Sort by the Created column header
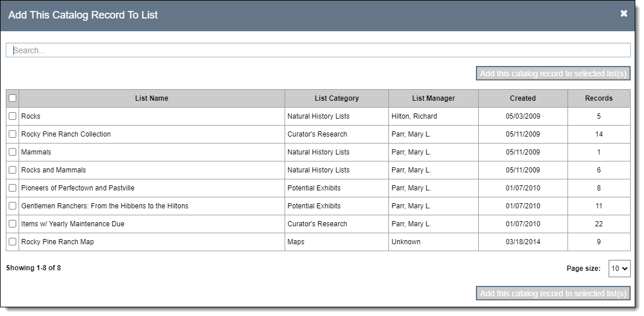This screenshot has height=316, width=644. [x=522, y=98]
